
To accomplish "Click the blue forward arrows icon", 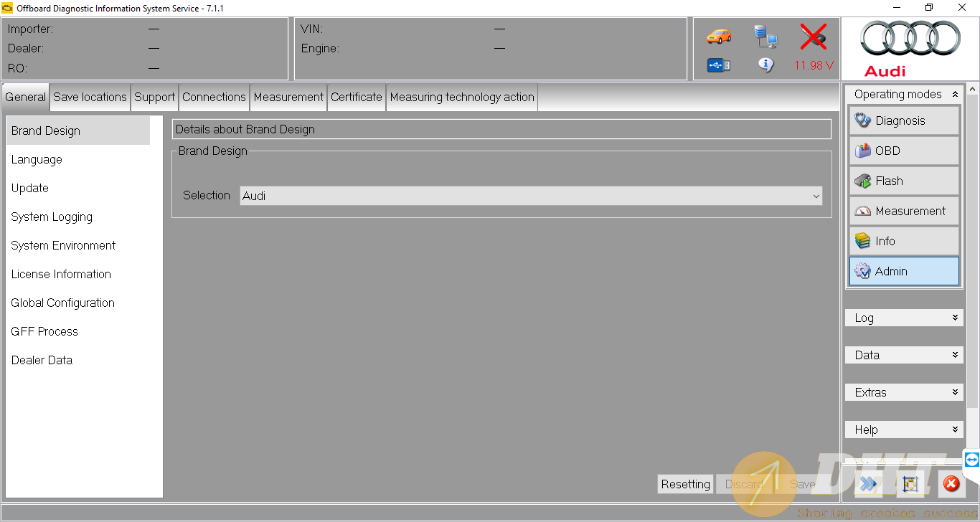I will pyautogui.click(x=868, y=484).
